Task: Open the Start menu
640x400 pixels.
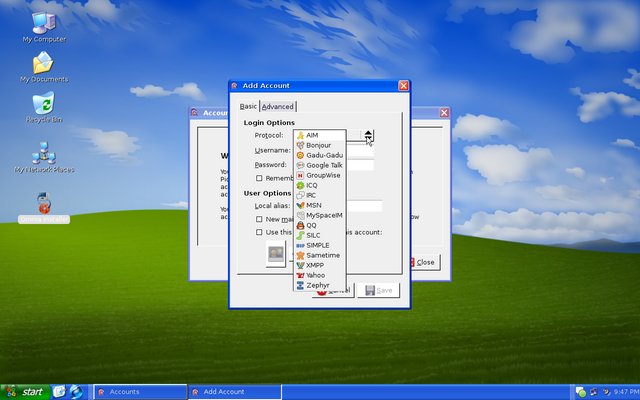Action: click(x=25, y=392)
